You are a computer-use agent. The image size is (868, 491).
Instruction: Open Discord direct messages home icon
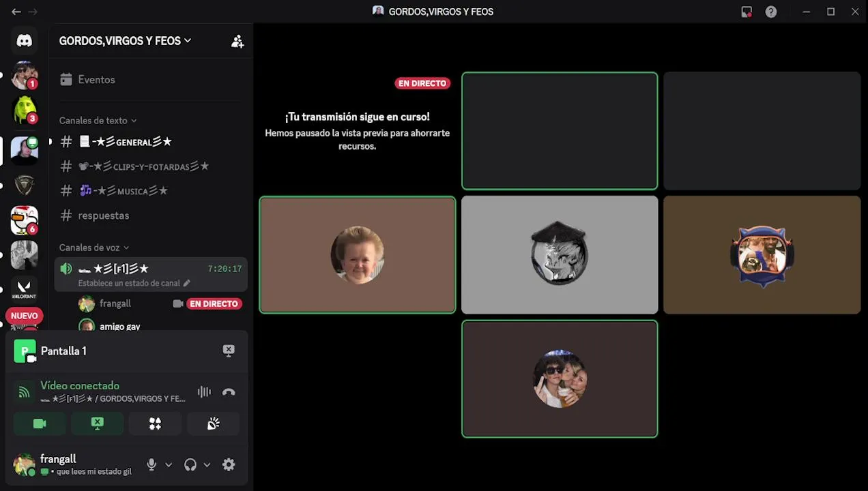24,41
